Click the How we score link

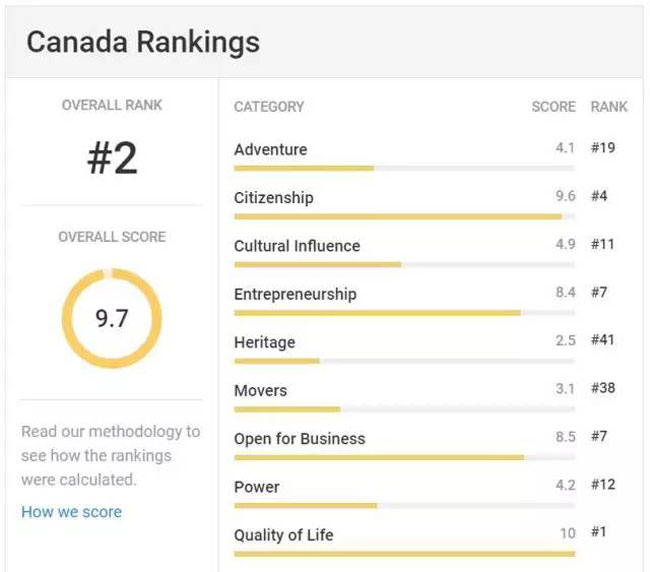[71, 512]
